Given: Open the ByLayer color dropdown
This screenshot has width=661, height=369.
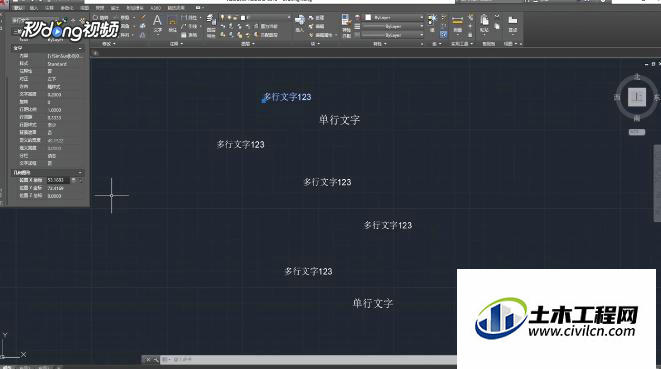Looking at the screenshot, I should [394, 18].
